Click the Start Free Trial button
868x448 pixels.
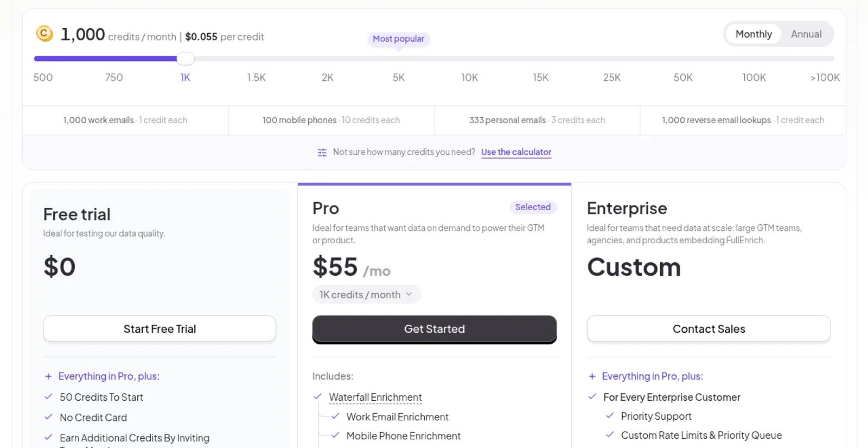tap(159, 329)
